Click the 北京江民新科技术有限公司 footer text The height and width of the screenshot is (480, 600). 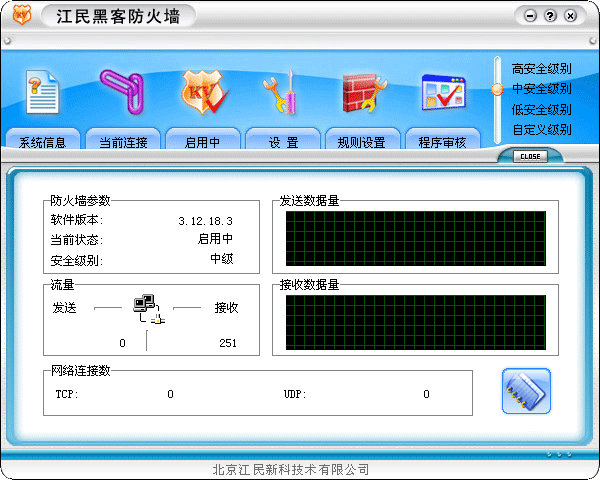291,469
